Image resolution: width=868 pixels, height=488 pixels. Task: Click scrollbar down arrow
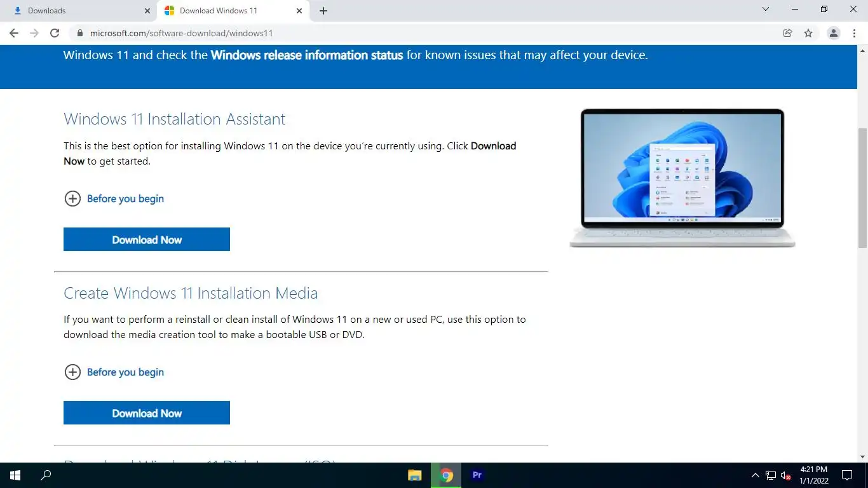click(862, 457)
